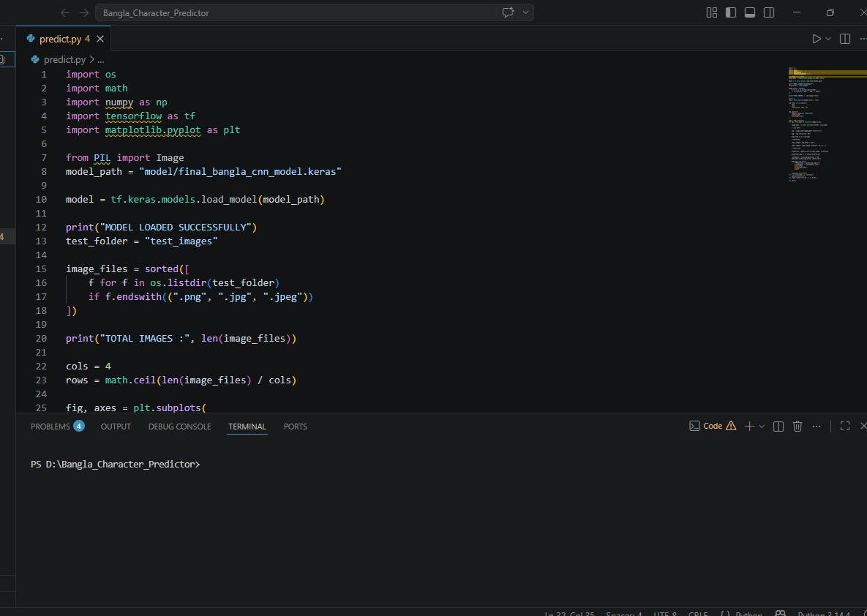This screenshot has height=616, width=867.
Task: Toggle the primary side bar
Action: tap(730, 12)
